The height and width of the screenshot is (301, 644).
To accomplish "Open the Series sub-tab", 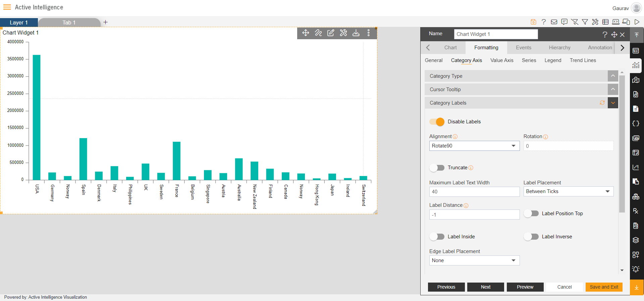I will 529,60.
